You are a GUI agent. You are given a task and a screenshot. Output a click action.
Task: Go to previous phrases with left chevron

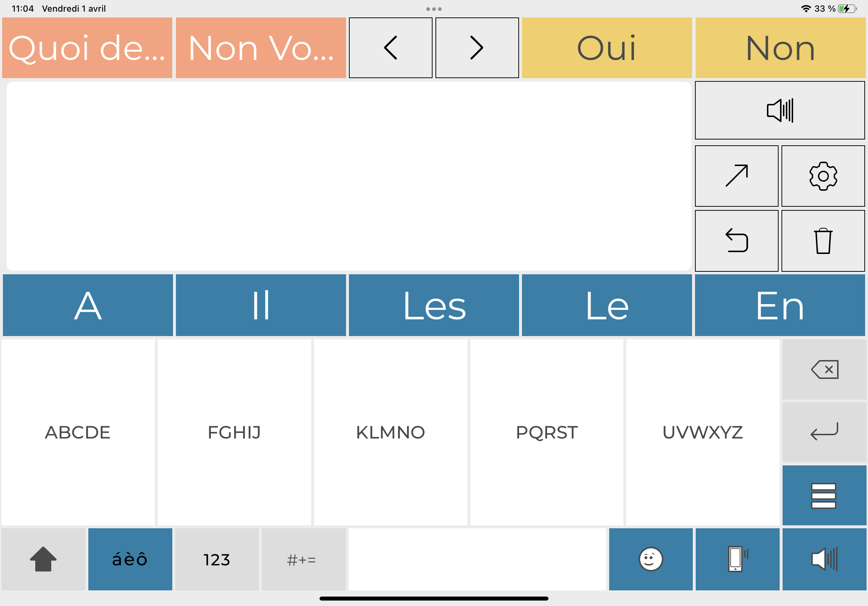(390, 48)
